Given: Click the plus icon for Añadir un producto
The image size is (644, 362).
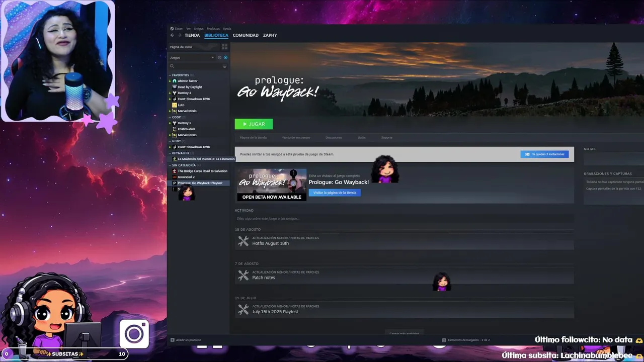Looking at the screenshot, I should pos(173,340).
